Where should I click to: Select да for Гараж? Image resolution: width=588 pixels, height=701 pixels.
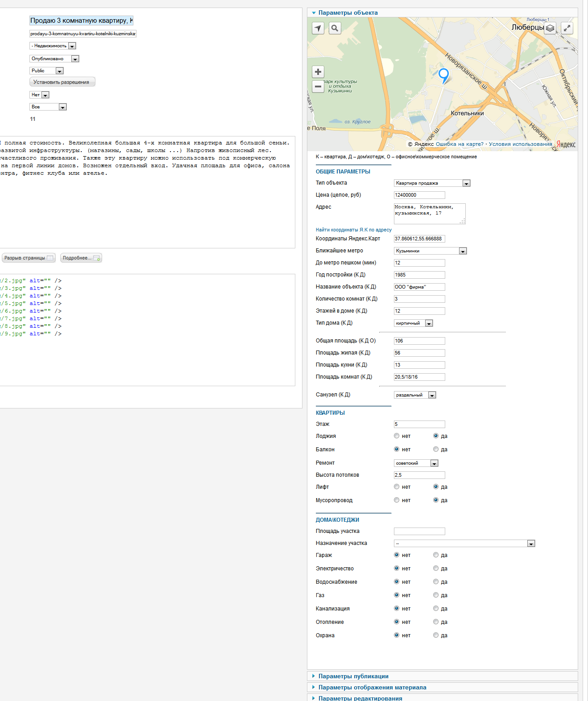(x=436, y=555)
